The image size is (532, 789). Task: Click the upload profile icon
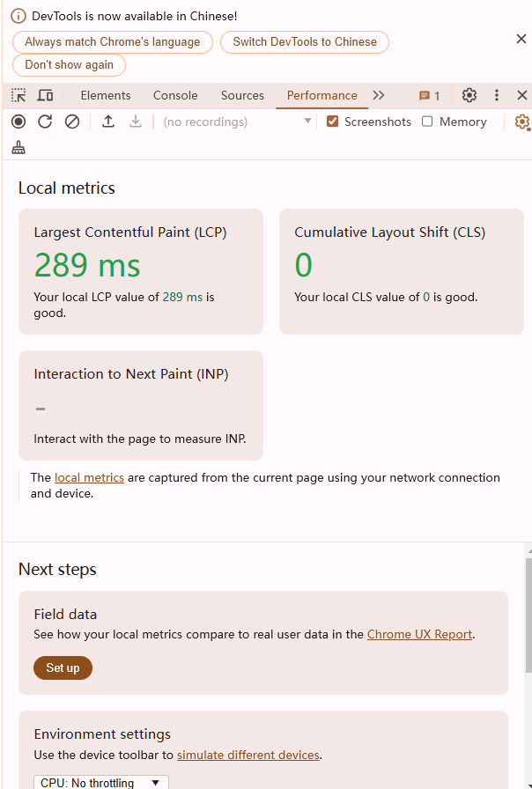click(108, 122)
